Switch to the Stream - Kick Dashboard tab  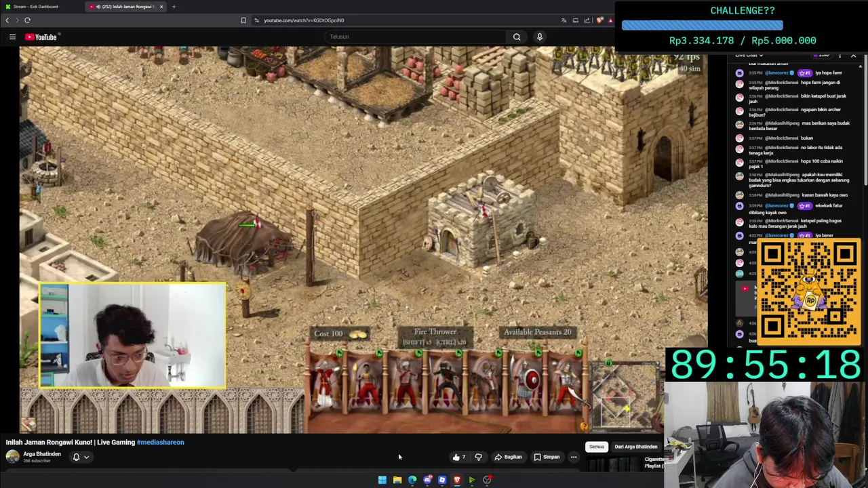click(x=41, y=7)
